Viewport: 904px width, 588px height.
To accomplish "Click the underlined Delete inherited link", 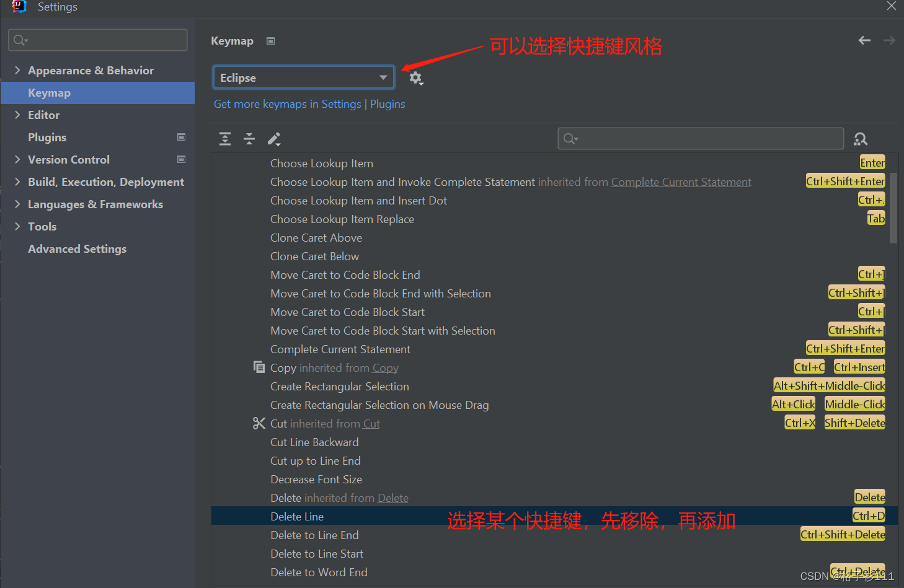I will [392, 498].
